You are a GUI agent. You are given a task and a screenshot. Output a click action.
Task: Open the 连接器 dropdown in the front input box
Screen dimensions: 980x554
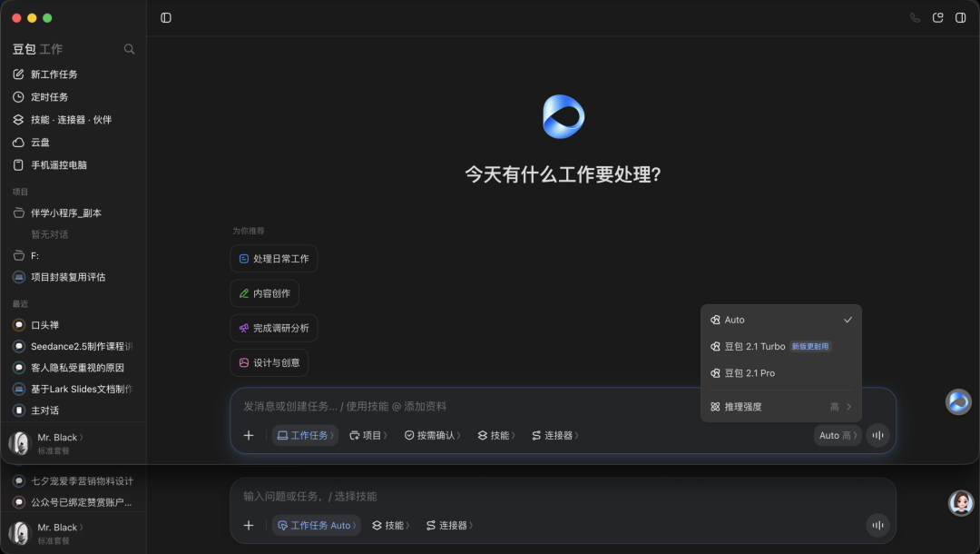point(555,435)
